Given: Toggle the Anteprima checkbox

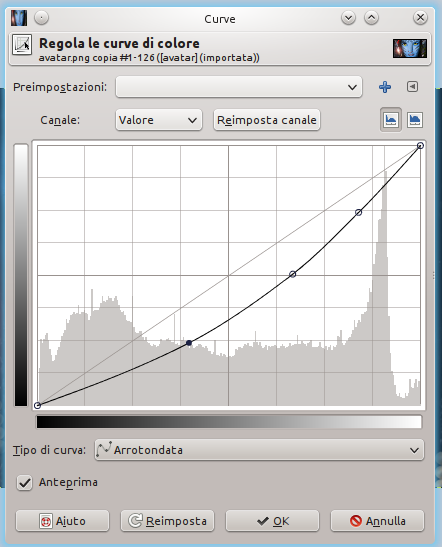Looking at the screenshot, I should (x=24, y=483).
